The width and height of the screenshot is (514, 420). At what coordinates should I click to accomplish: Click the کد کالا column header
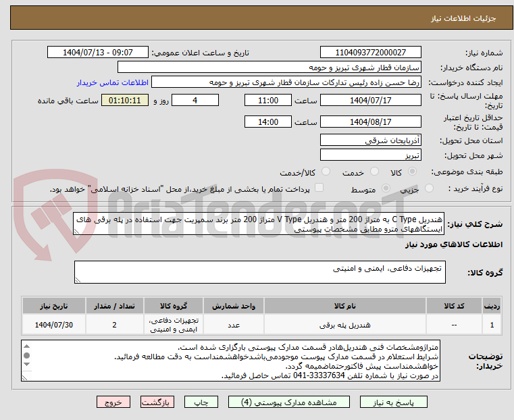click(x=454, y=306)
